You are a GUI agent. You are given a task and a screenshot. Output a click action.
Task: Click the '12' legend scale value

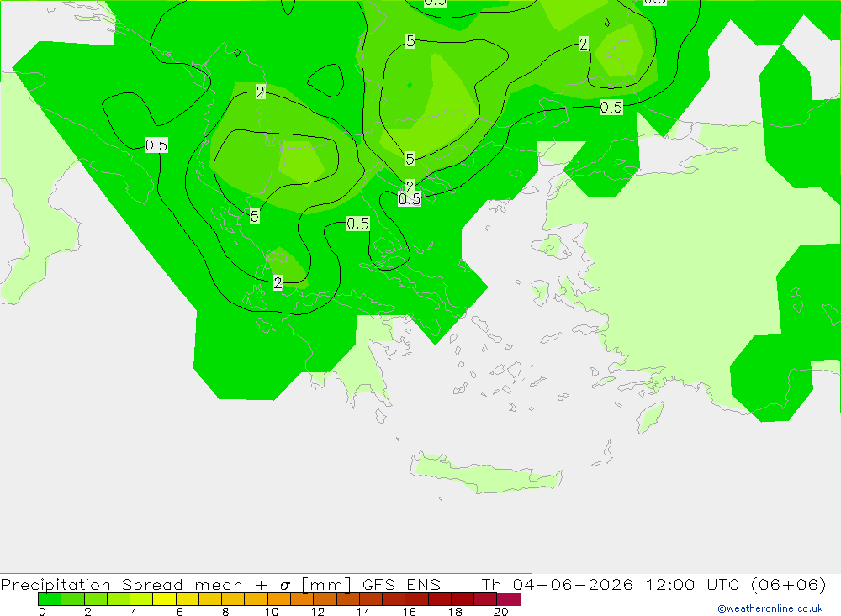pos(318,612)
